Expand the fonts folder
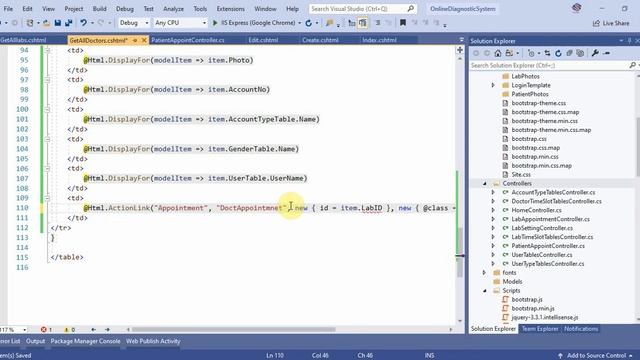Viewport: 640px width, 360px height. 485,273
